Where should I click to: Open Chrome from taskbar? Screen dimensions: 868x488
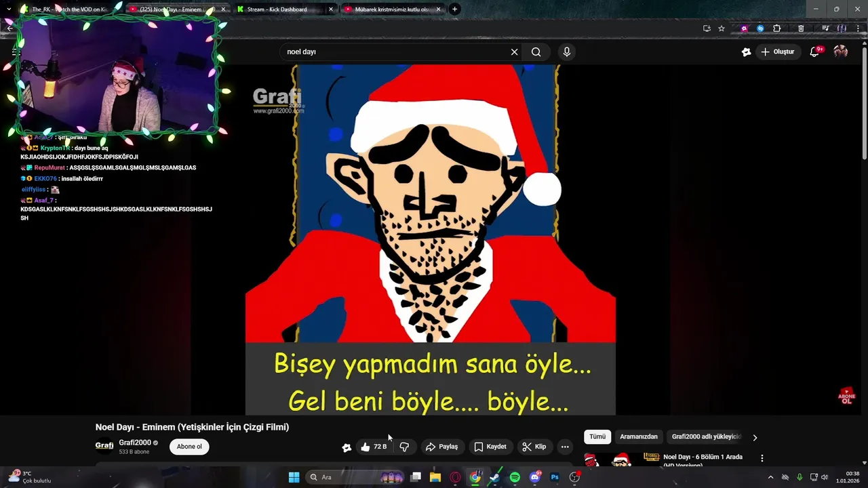475,477
